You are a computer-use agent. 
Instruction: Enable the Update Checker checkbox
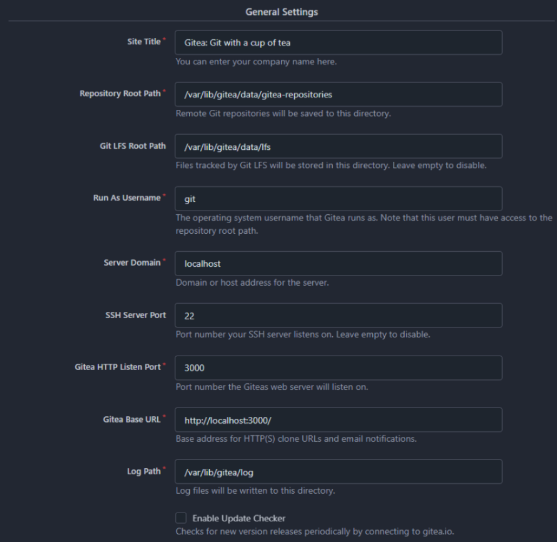pos(181,518)
